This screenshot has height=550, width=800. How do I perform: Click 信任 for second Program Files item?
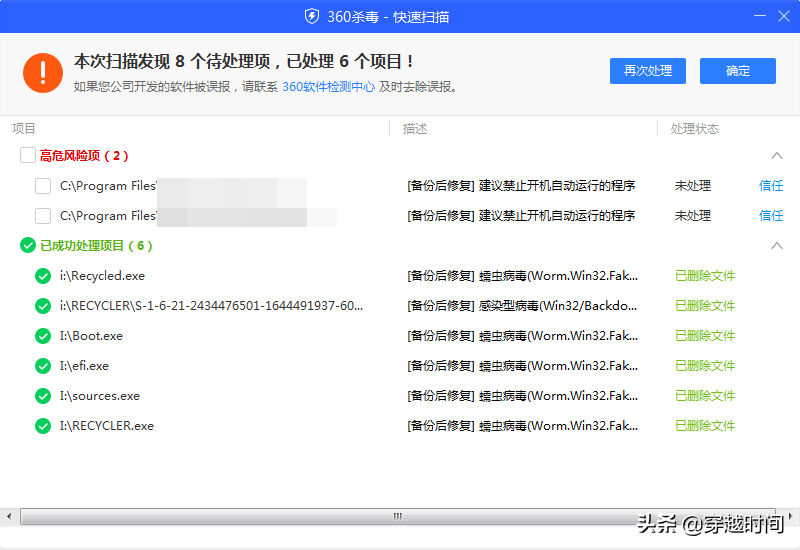point(771,216)
